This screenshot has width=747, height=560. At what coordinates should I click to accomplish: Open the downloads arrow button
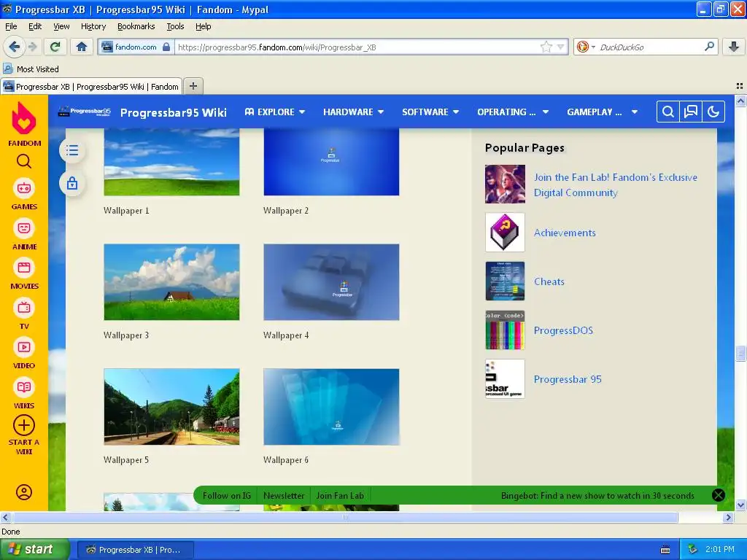pyautogui.click(x=734, y=47)
